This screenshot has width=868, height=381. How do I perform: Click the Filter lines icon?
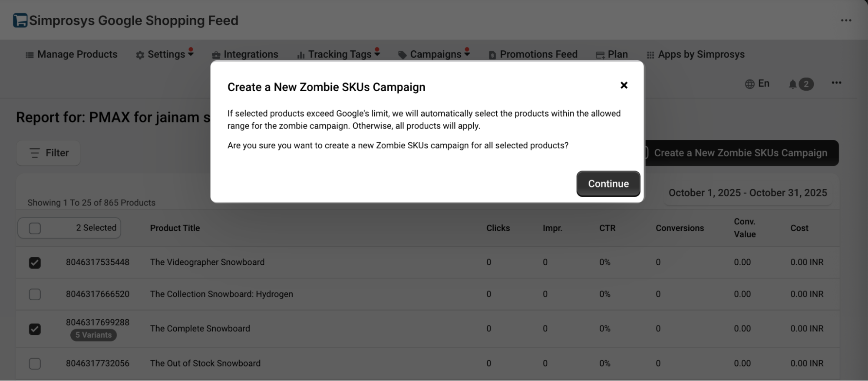point(35,153)
